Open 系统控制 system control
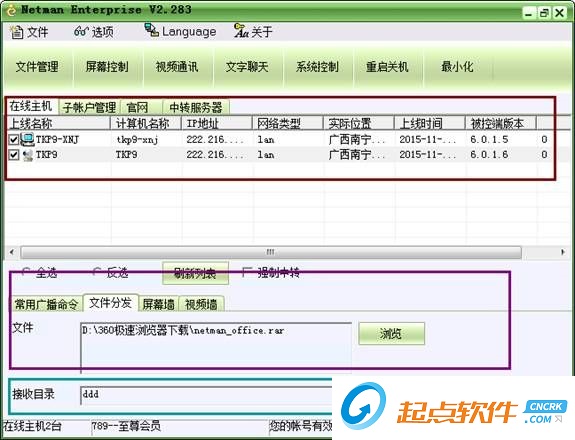 coord(317,67)
